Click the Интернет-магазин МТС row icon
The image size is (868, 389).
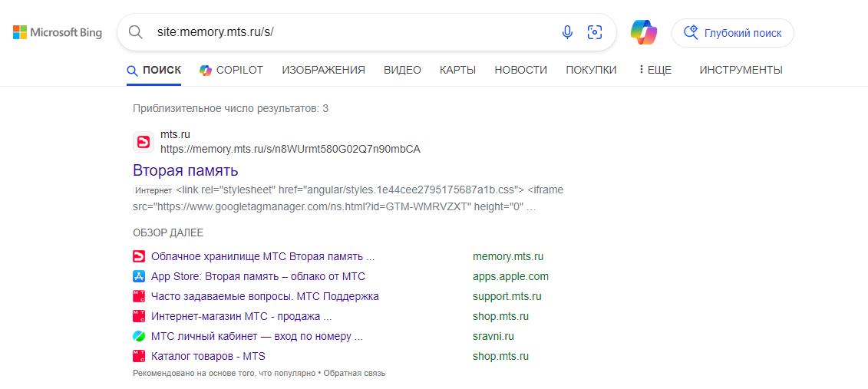pyautogui.click(x=138, y=317)
